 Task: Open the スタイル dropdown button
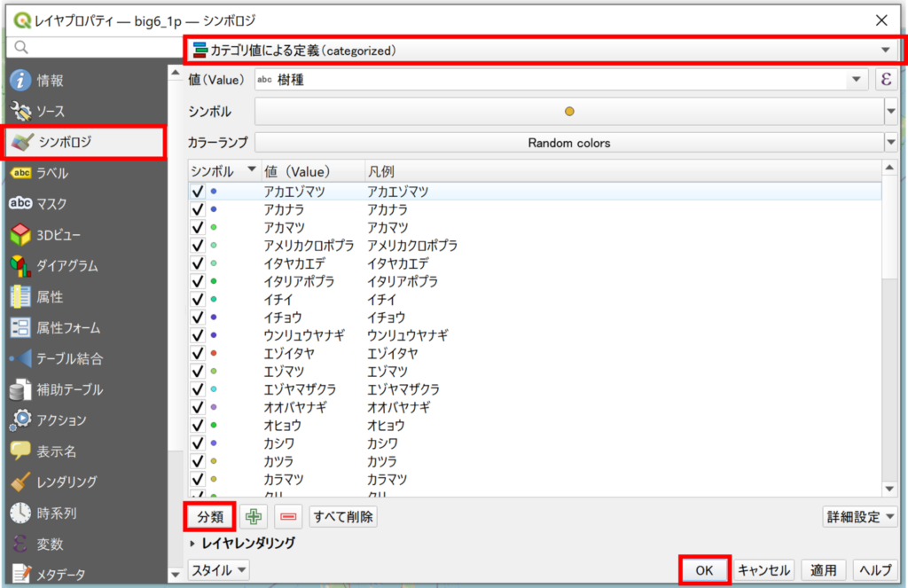pos(218,570)
